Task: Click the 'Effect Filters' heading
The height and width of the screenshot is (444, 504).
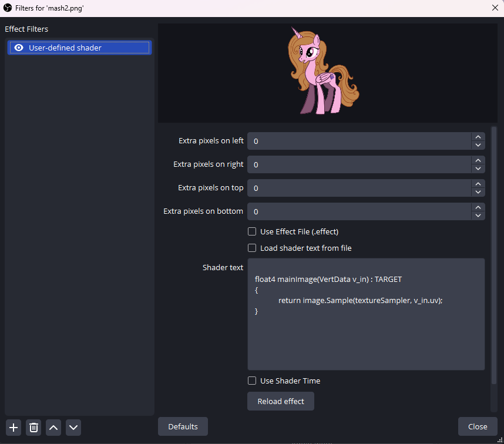Action: tap(26, 29)
